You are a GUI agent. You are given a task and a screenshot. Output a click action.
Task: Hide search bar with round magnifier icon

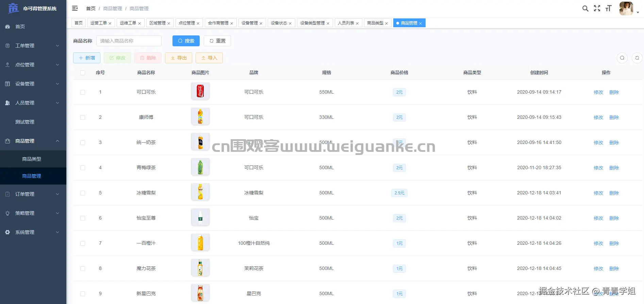[x=622, y=58]
